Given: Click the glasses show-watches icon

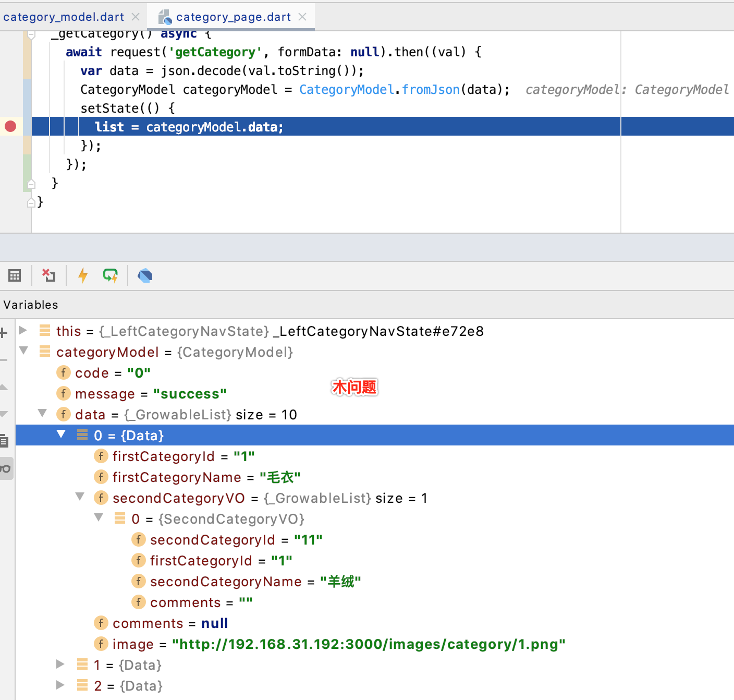Looking at the screenshot, I should 5,468.
